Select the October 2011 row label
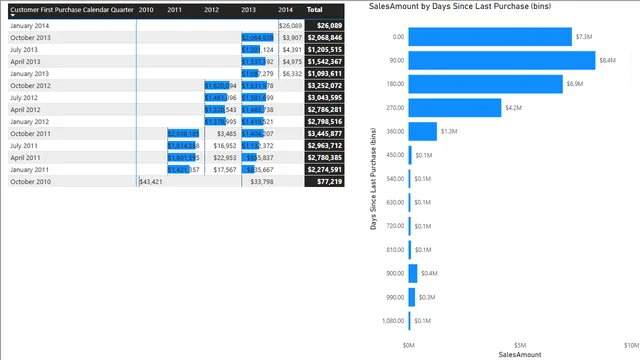The height and width of the screenshot is (360, 640). [30, 133]
